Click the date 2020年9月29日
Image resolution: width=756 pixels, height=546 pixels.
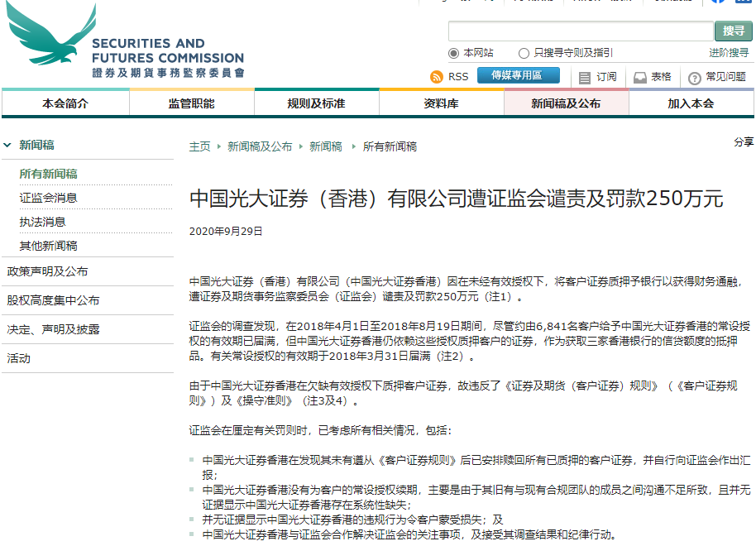pos(226,232)
